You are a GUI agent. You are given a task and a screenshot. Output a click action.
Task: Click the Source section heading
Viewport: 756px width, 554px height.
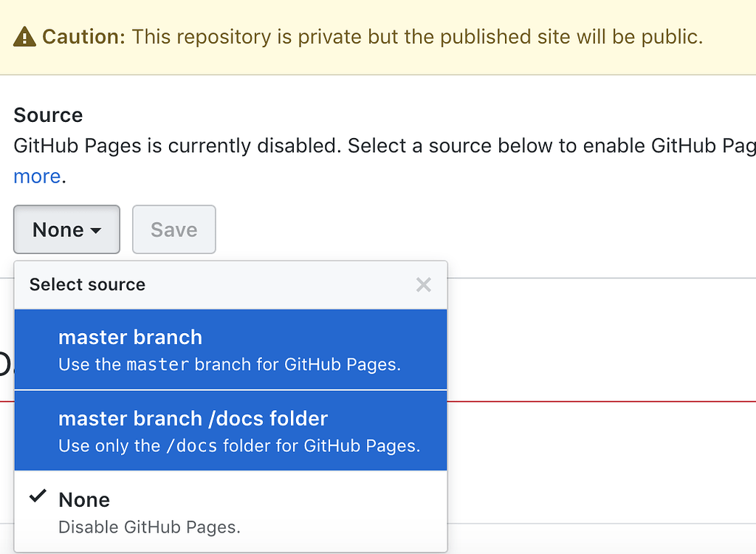[47, 115]
